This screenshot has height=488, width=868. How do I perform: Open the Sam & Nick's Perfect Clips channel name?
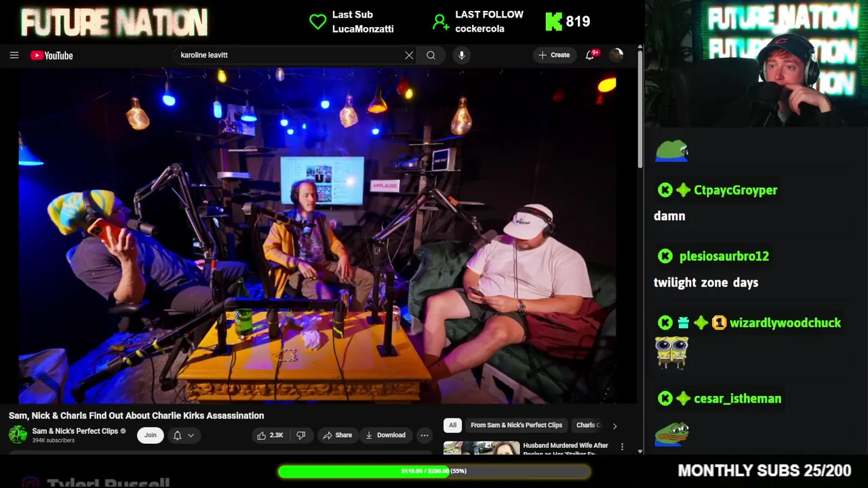[x=75, y=431]
